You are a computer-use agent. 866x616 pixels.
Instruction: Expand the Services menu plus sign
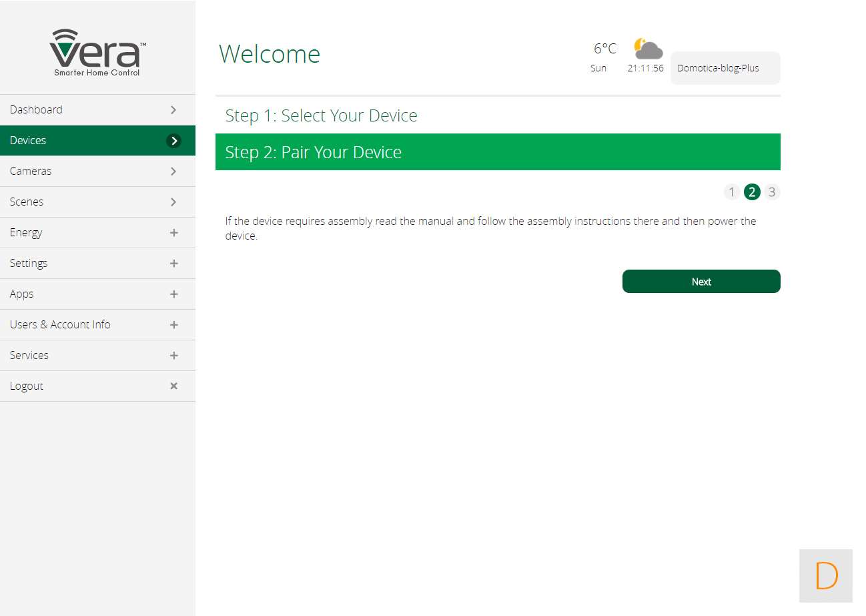(173, 356)
